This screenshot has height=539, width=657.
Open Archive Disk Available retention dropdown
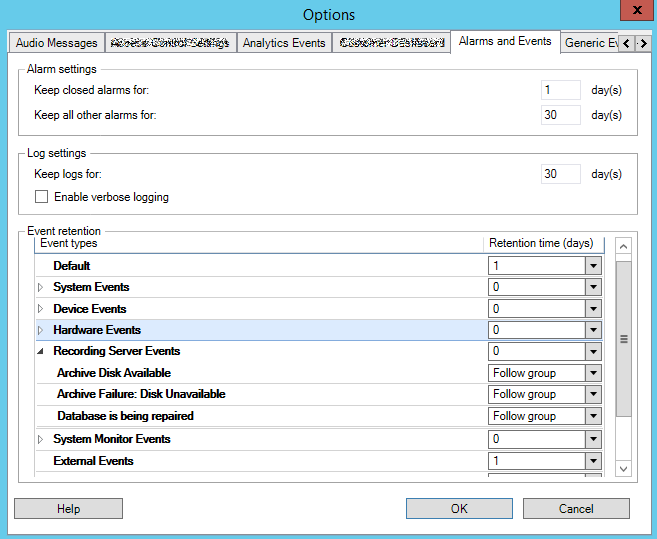[x=593, y=373]
